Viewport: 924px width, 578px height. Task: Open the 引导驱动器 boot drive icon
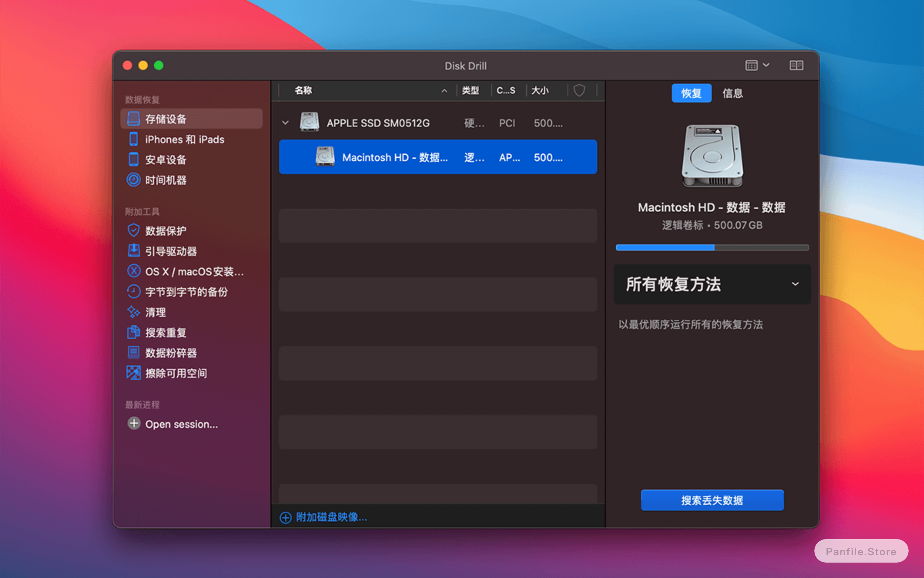134,251
